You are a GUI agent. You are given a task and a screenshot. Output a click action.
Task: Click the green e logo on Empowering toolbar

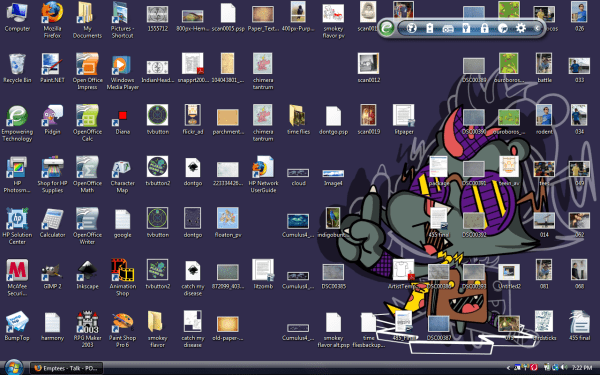coord(387,28)
